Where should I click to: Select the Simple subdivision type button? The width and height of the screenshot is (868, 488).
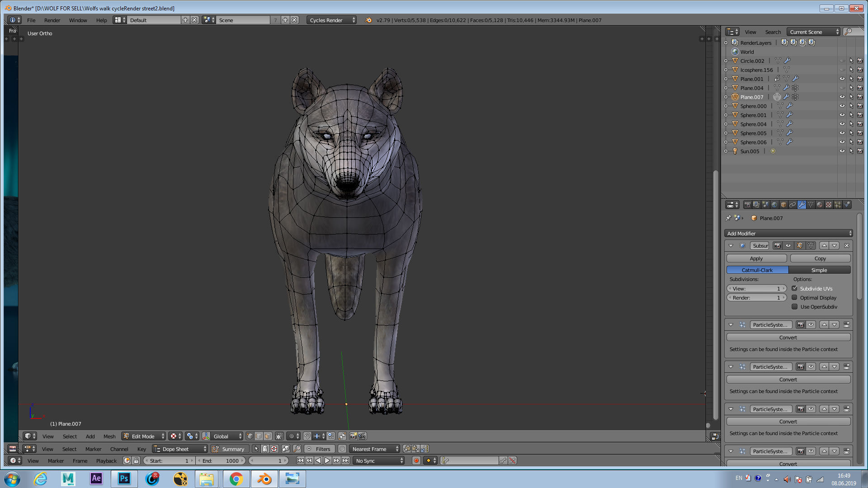(819, 270)
